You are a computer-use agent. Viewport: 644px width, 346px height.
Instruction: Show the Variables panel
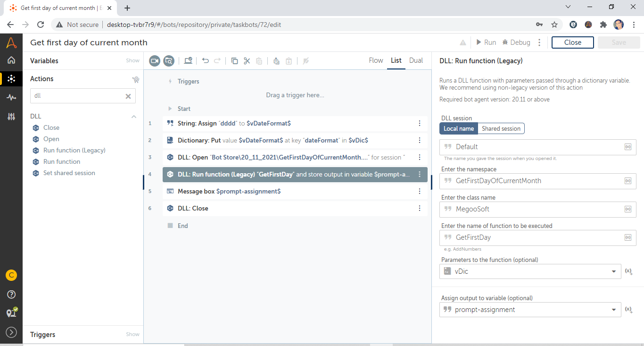click(132, 60)
